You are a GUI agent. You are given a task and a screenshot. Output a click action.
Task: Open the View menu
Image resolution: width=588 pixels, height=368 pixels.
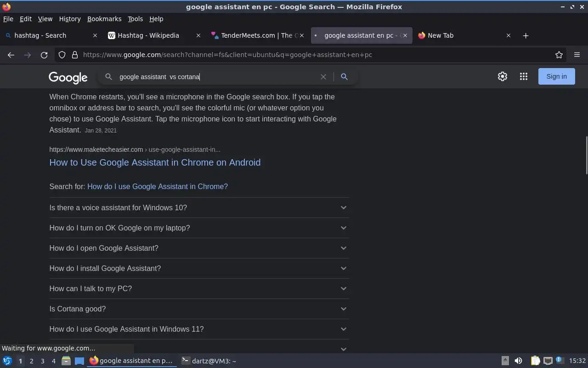pyautogui.click(x=45, y=19)
